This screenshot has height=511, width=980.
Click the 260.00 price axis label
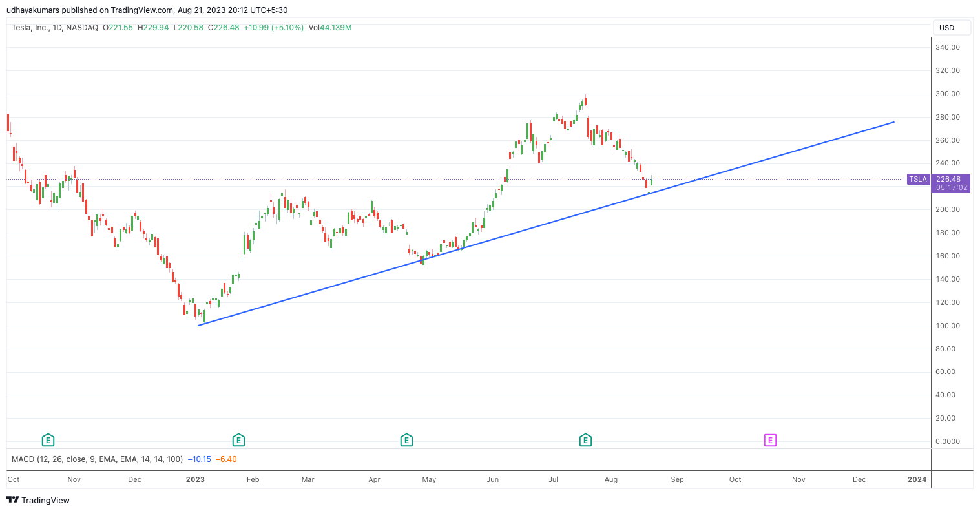coord(947,140)
